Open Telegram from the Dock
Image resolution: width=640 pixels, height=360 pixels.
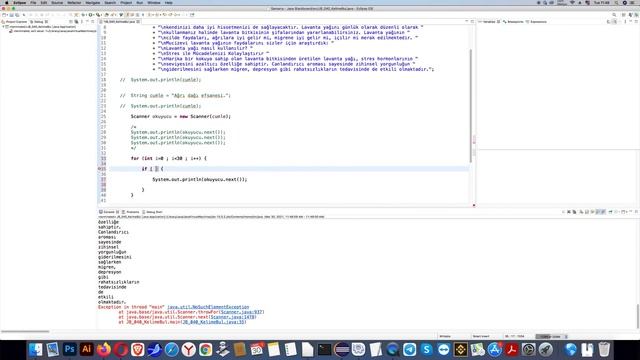409,350
